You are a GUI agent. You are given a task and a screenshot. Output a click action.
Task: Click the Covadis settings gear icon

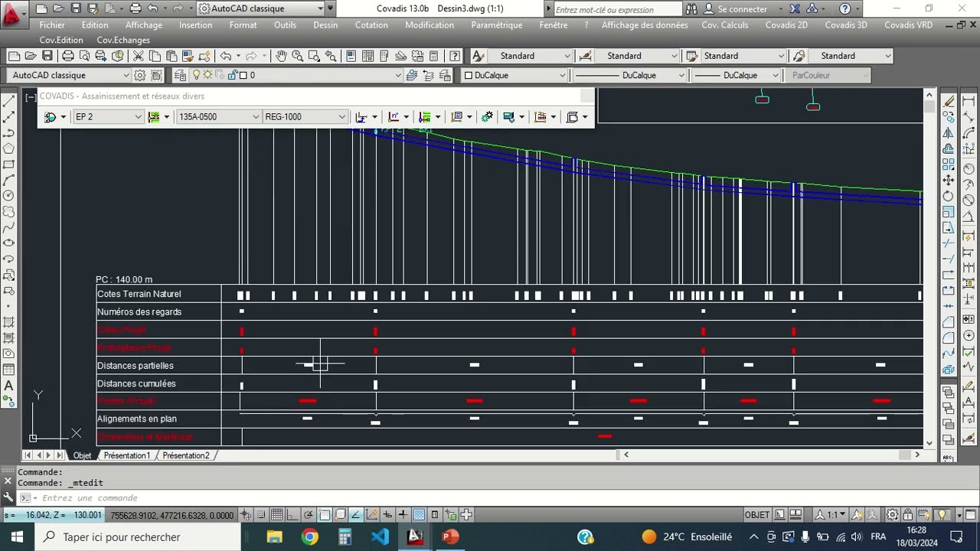point(487,117)
